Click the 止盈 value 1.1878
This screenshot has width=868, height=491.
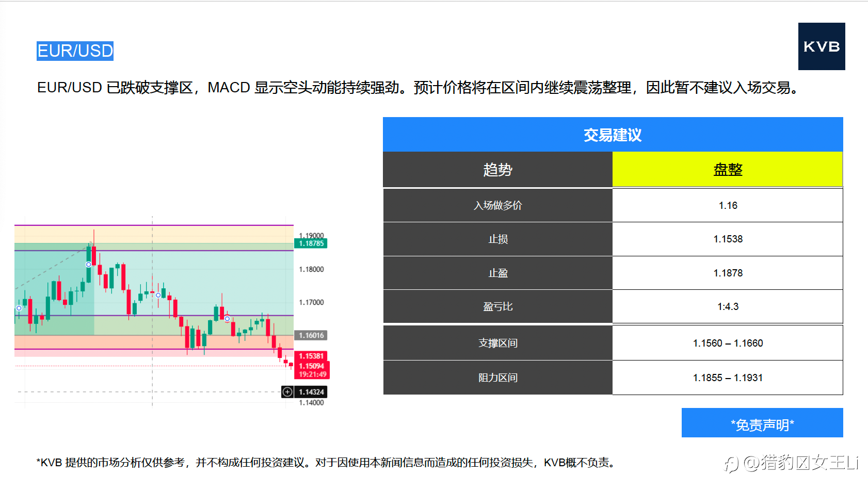pos(728,273)
